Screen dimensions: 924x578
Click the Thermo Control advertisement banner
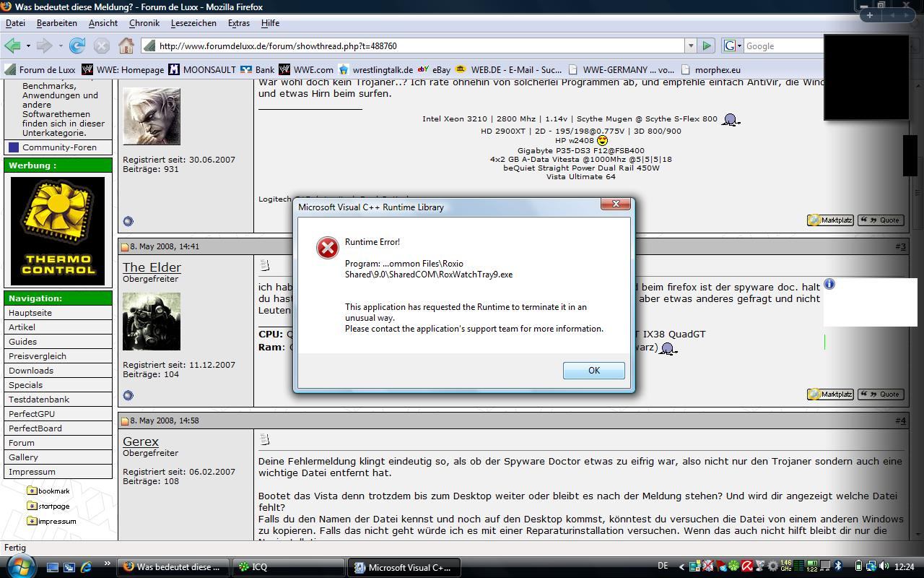58,231
